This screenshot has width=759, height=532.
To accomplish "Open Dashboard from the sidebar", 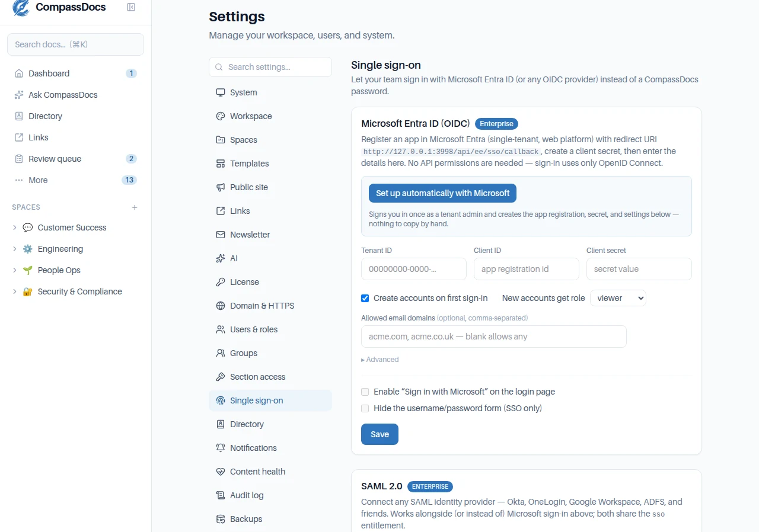I will 75,73.
